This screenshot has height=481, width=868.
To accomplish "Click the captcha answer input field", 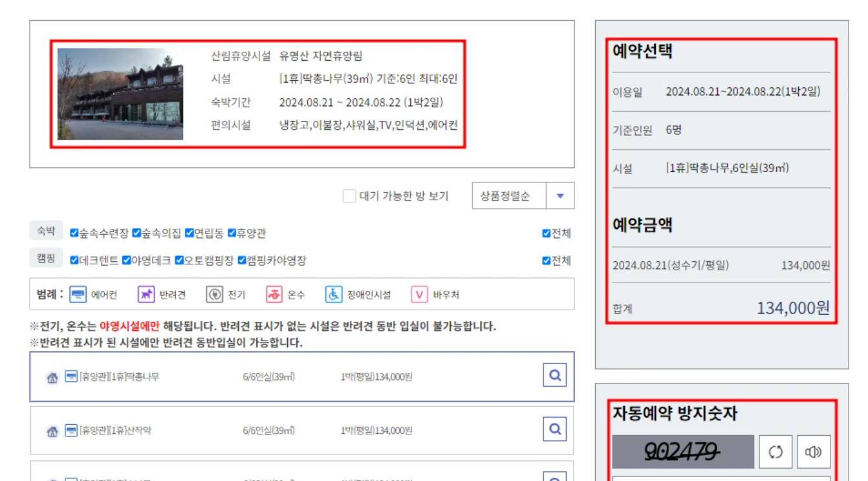I will (x=721, y=479).
